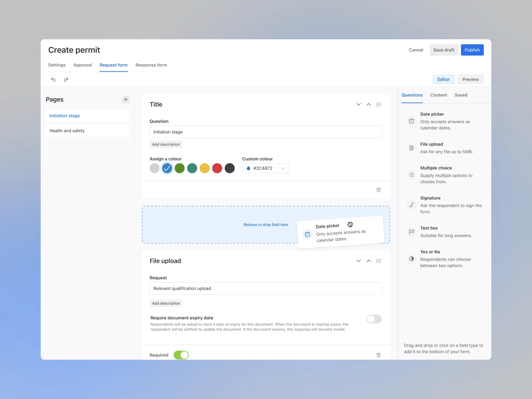Click the undo icon in the toolbar

(53, 79)
